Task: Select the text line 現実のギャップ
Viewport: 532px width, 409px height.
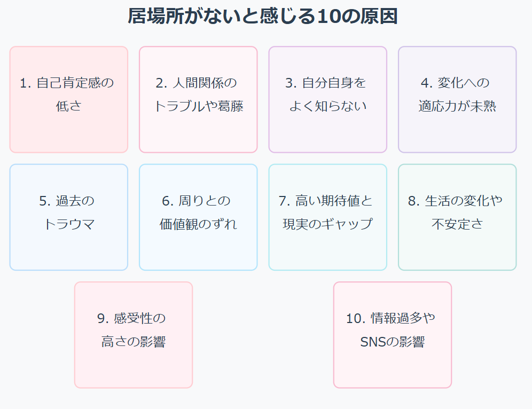Action: pos(327,224)
